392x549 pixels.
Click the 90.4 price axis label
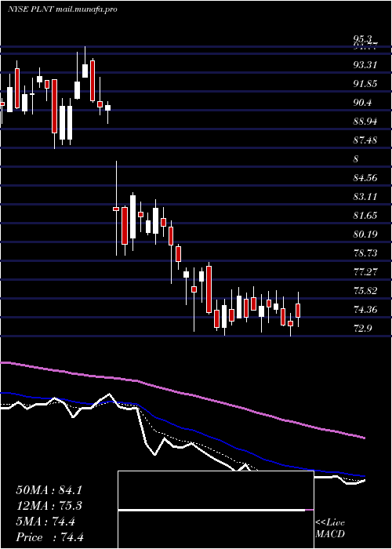coord(362,103)
